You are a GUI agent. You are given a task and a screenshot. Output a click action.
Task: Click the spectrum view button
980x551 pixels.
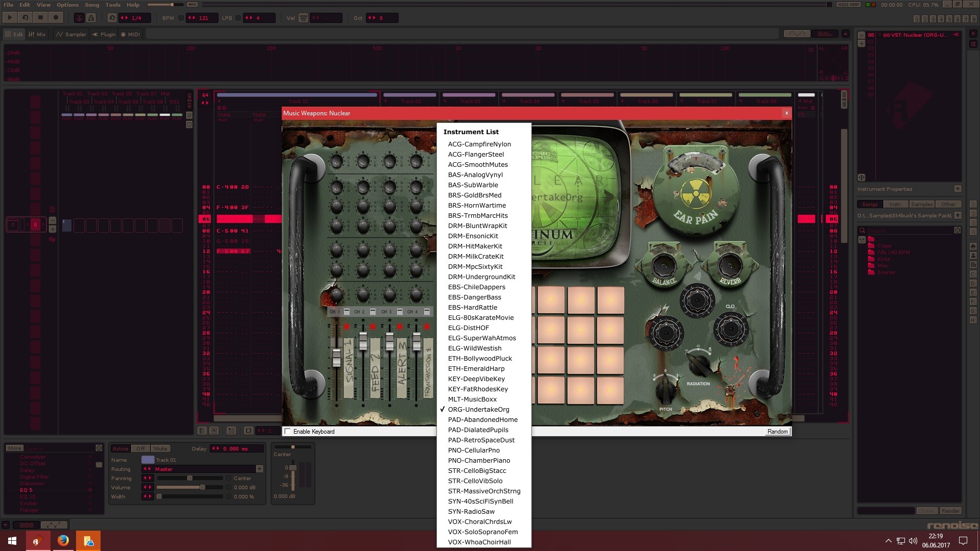pos(824,34)
